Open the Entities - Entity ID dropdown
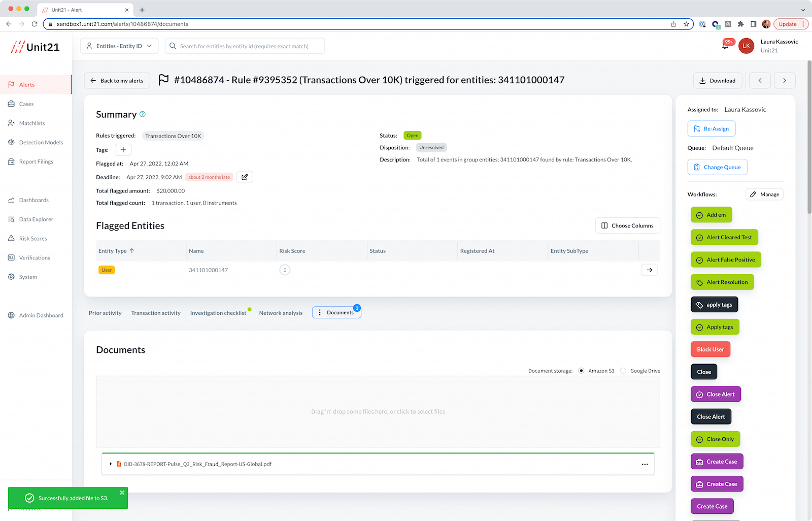The image size is (812, 521). 119,46
